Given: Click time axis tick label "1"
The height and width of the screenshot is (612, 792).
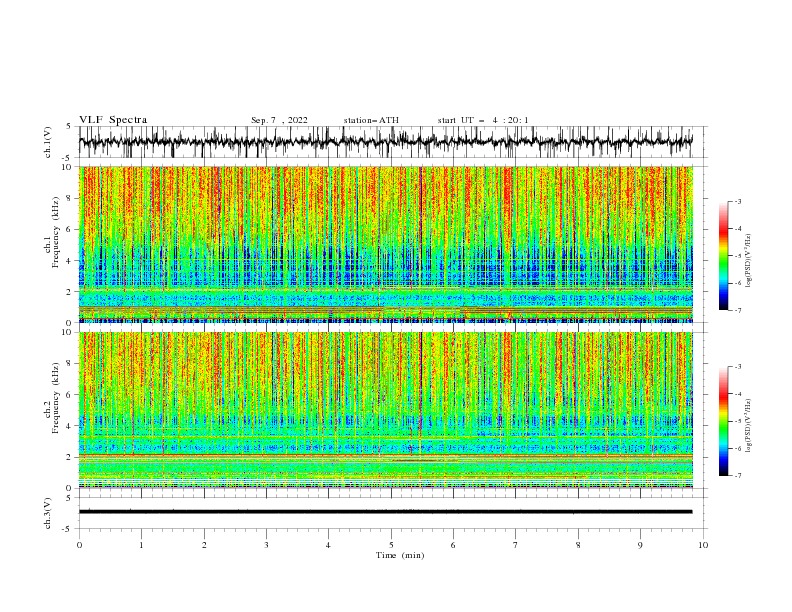Looking at the screenshot, I should (141, 545).
